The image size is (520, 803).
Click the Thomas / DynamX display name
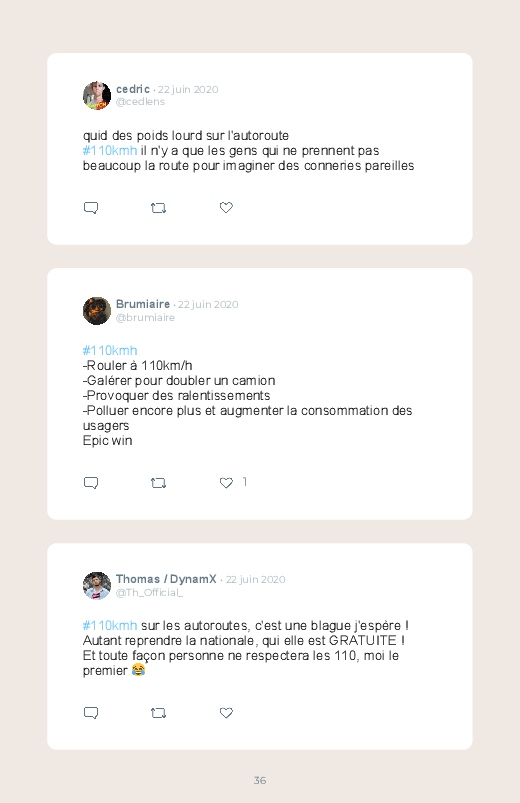[166, 579]
